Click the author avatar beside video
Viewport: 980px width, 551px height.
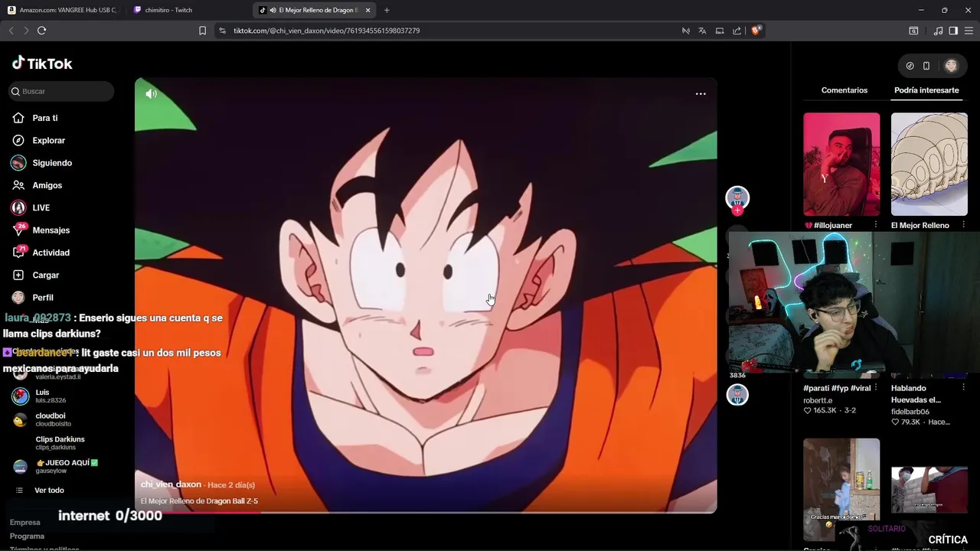pyautogui.click(x=737, y=197)
